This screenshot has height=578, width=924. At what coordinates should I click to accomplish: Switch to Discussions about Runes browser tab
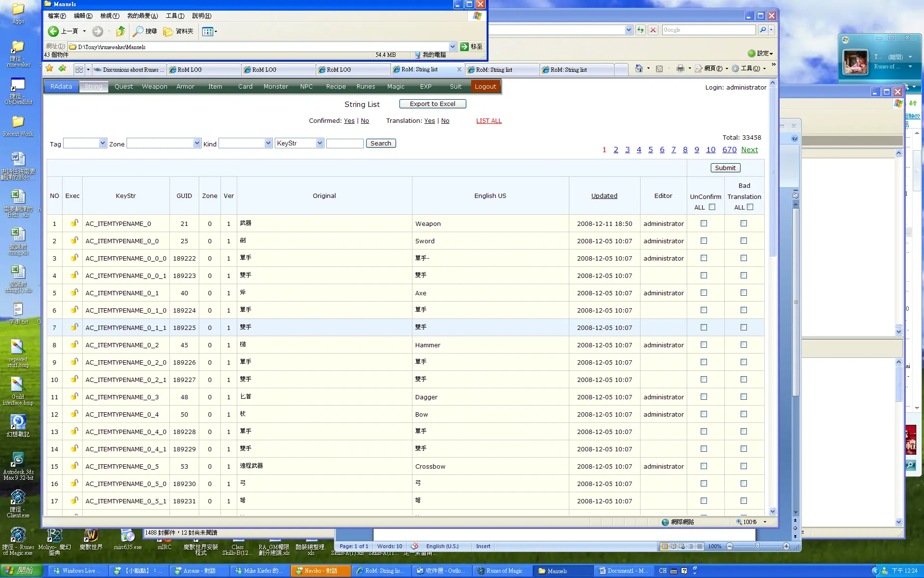(129, 70)
